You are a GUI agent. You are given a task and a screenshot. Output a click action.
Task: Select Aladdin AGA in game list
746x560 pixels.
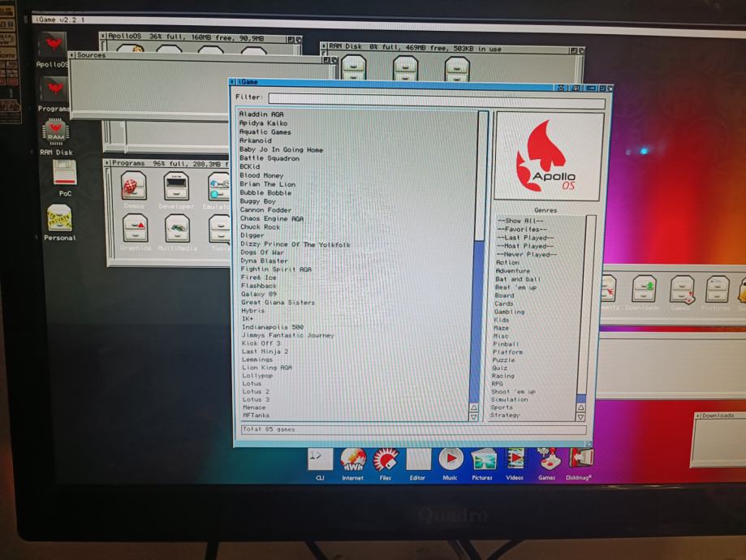click(261, 114)
